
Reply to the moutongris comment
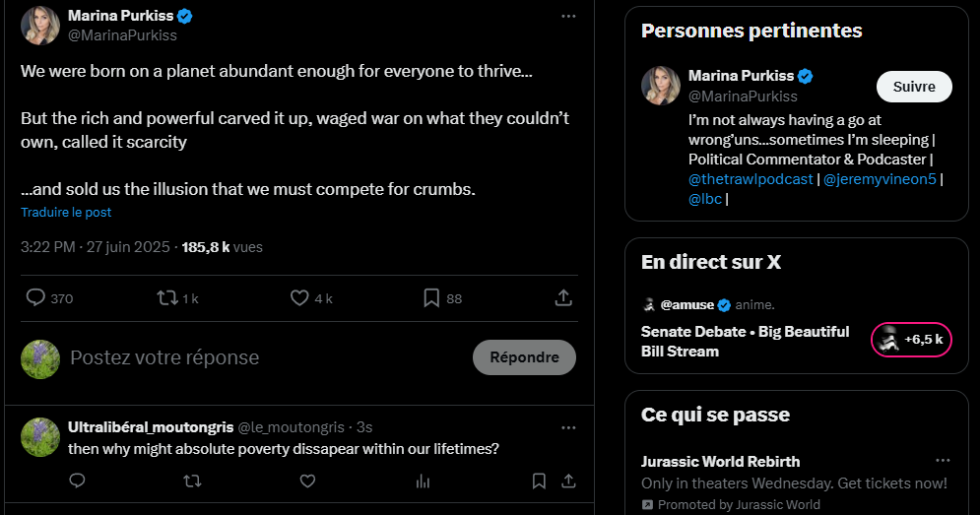pos(77,481)
